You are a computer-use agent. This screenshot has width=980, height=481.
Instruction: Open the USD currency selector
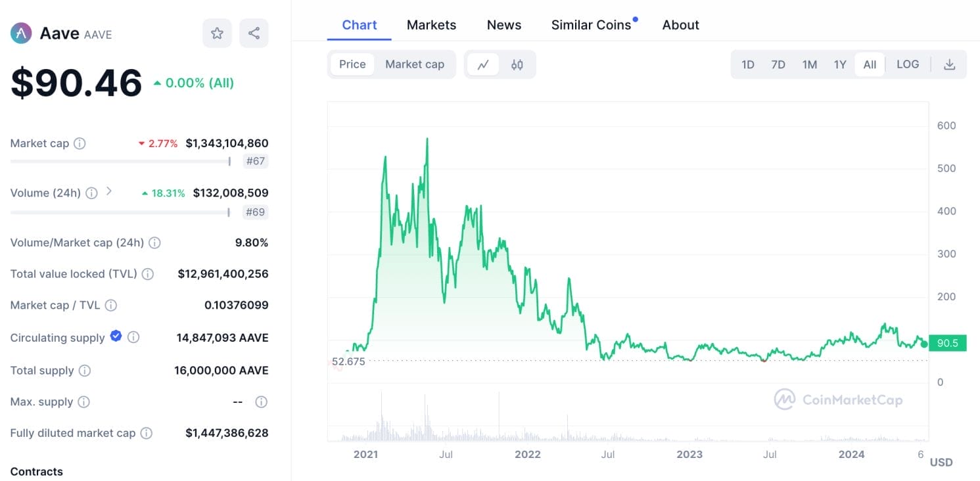[943, 462]
